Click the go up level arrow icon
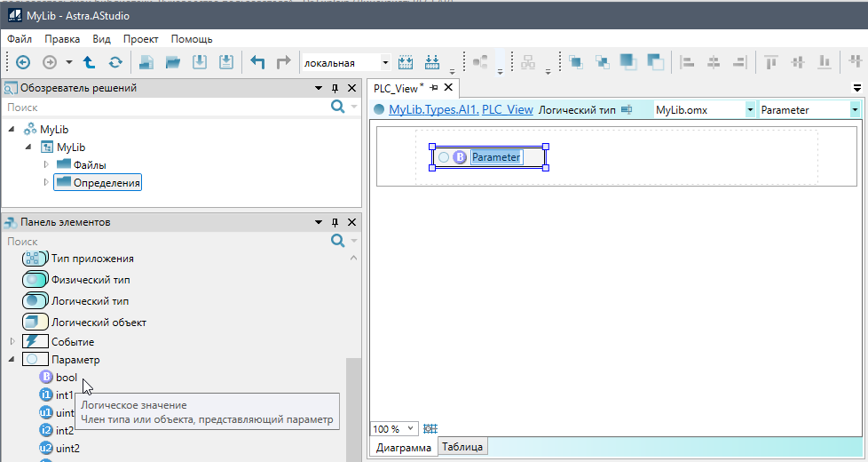The image size is (868, 462). [x=89, y=62]
